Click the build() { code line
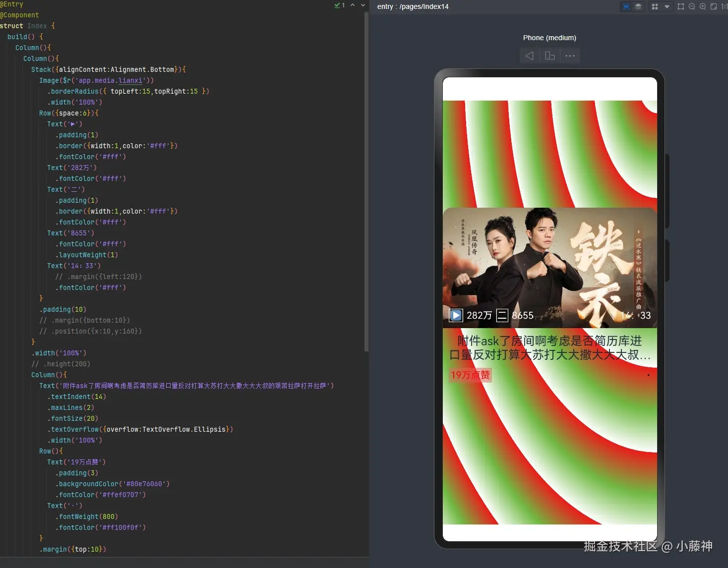Screen dimensions: 728x568 tap(25, 37)
